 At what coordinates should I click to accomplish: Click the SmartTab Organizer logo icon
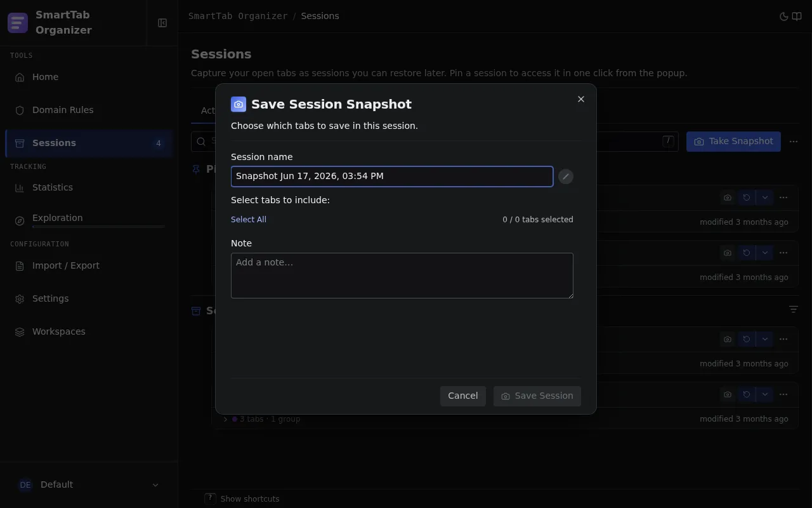(18, 23)
